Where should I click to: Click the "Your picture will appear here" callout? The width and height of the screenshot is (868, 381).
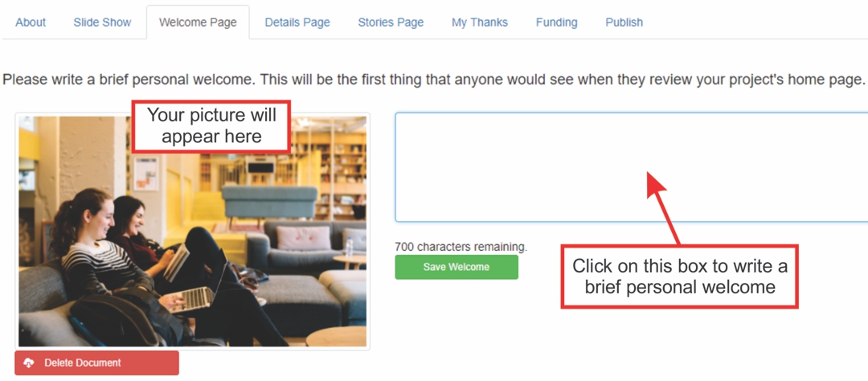(x=211, y=126)
